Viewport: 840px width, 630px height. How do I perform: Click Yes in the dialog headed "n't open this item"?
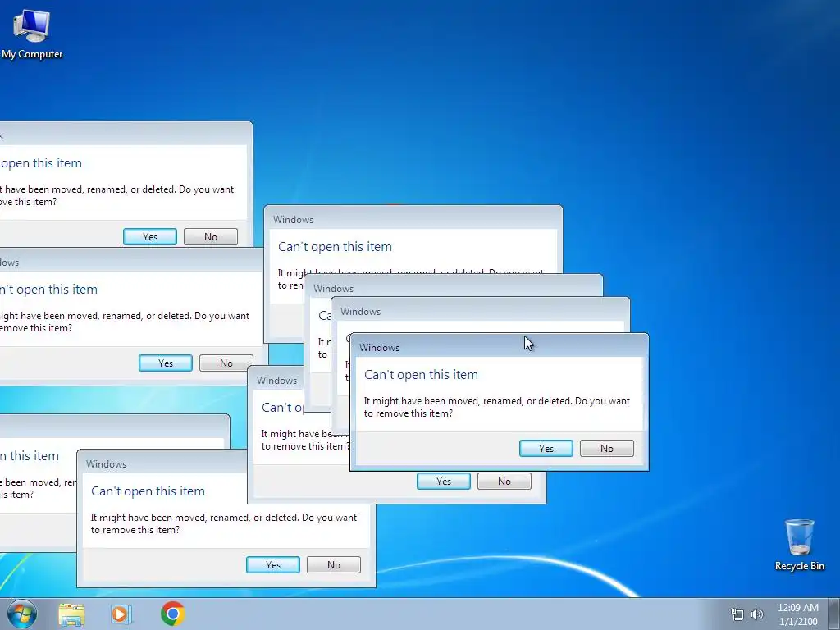click(166, 363)
